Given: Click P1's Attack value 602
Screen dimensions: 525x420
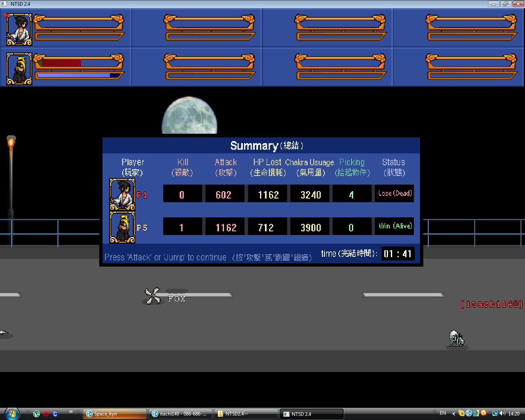Looking at the screenshot, I should [x=224, y=194].
